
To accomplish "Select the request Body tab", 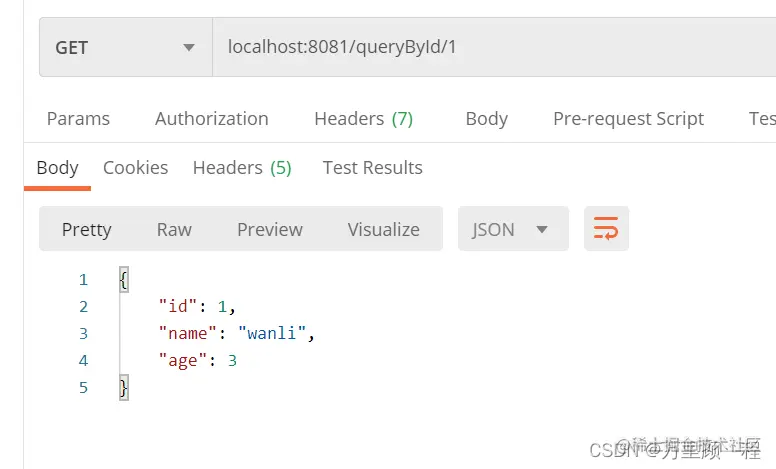I will click(x=486, y=119).
